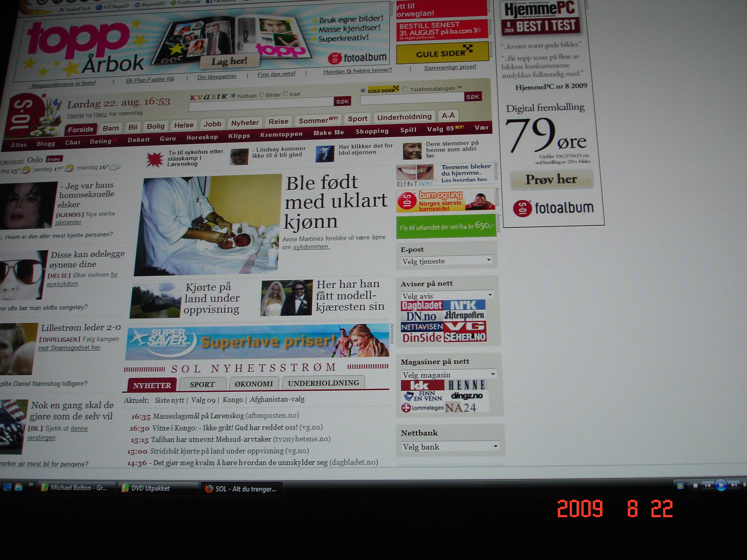Image resolution: width=747 pixels, height=560 pixels.
Task: Open the Velg magasin dropdown
Action: 449,374
